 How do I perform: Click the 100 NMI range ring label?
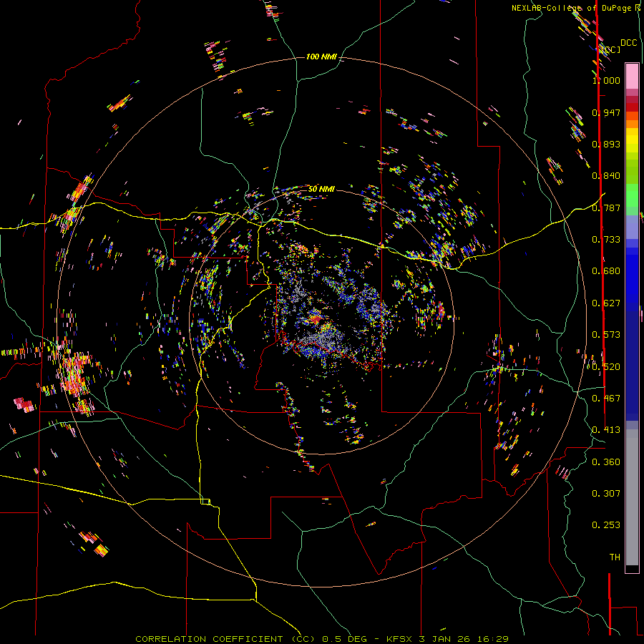pos(321,57)
